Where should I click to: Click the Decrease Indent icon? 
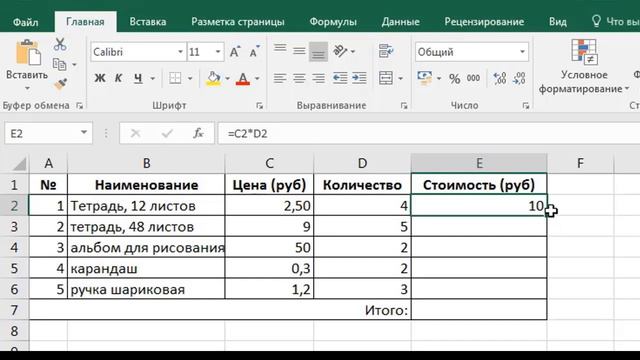[340, 78]
